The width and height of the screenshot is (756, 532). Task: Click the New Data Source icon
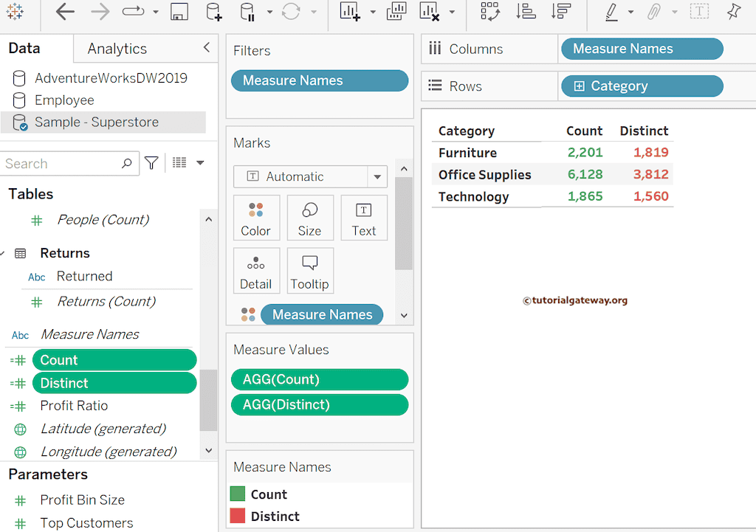click(213, 12)
